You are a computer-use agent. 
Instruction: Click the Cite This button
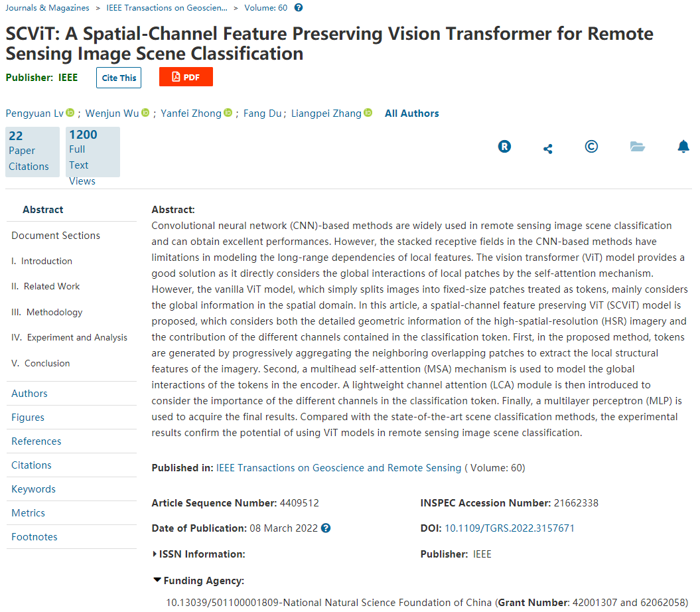point(119,78)
